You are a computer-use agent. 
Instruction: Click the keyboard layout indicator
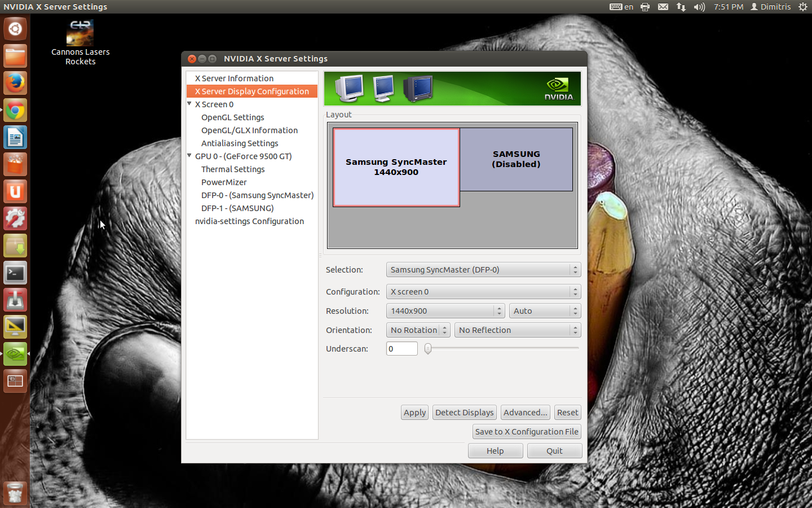(621, 7)
